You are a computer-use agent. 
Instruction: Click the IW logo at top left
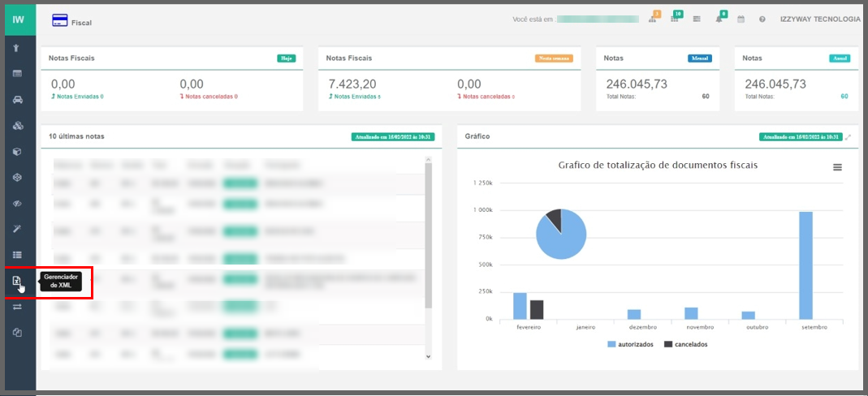pyautogui.click(x=18, y=19)
